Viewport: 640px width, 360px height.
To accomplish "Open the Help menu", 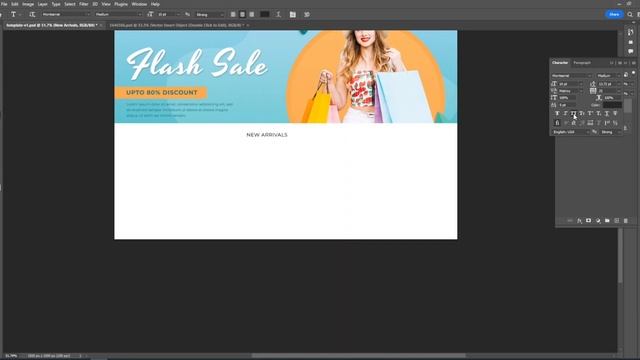I will click(156, 4).
